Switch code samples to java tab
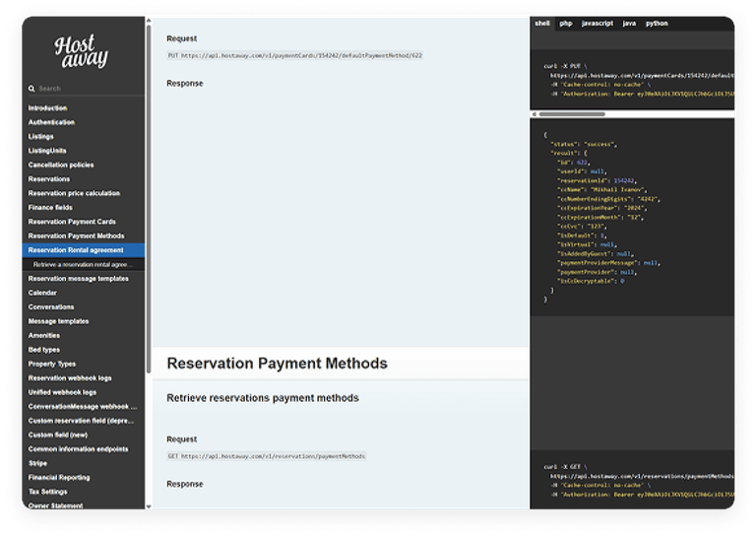756x536 pixels. (x=629, y=24)
